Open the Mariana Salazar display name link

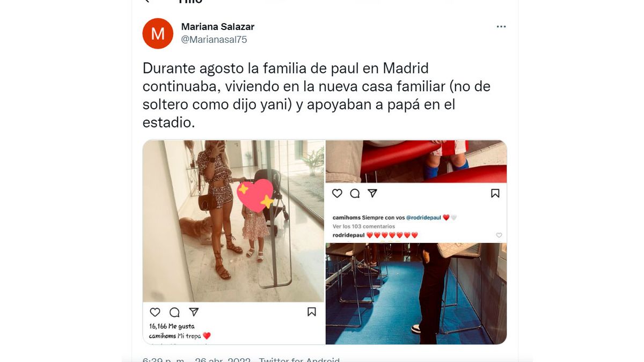pyautogui.click(x=218, y=27)
